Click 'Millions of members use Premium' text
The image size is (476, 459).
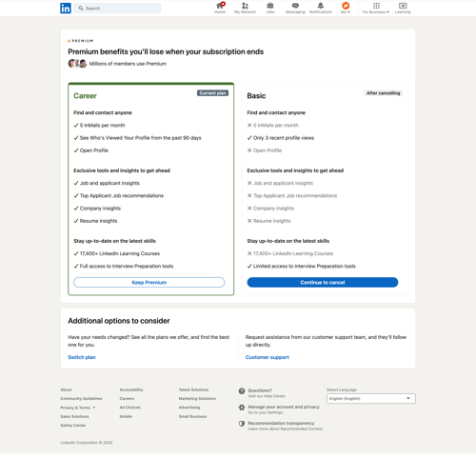(128, 64)
